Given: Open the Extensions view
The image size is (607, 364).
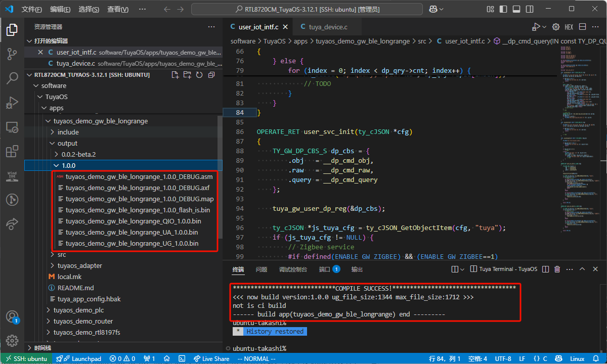Looking at the screenshot, I should pos(12,151).
